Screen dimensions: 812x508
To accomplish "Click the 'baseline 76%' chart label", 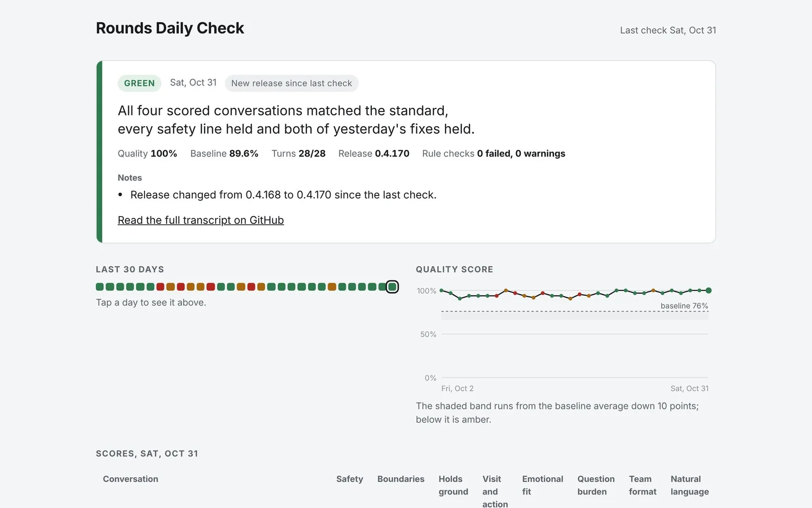I will point(684,305).
